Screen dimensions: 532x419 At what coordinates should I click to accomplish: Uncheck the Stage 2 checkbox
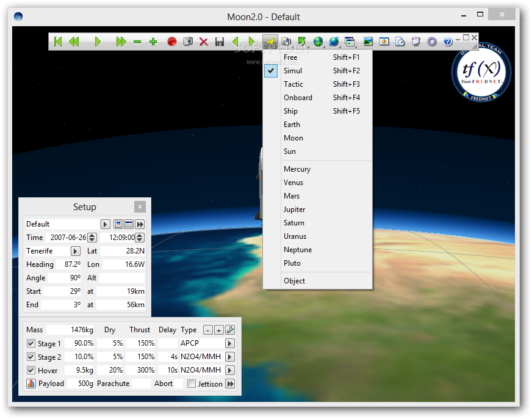click(x=31, y=357)
